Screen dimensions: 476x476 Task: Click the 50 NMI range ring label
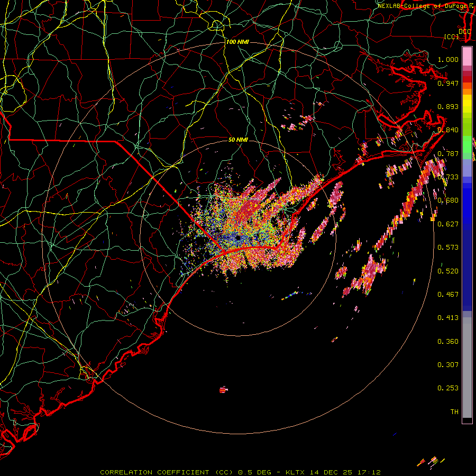238,140
